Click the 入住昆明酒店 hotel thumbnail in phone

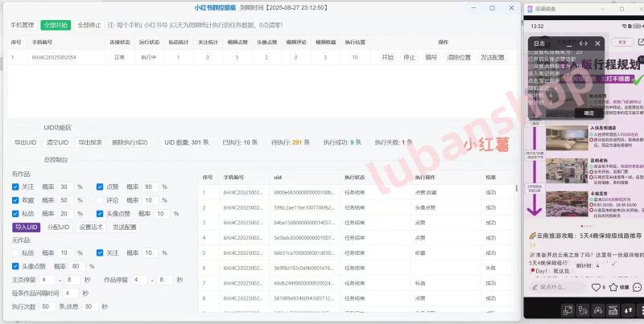tap(567, 138)
